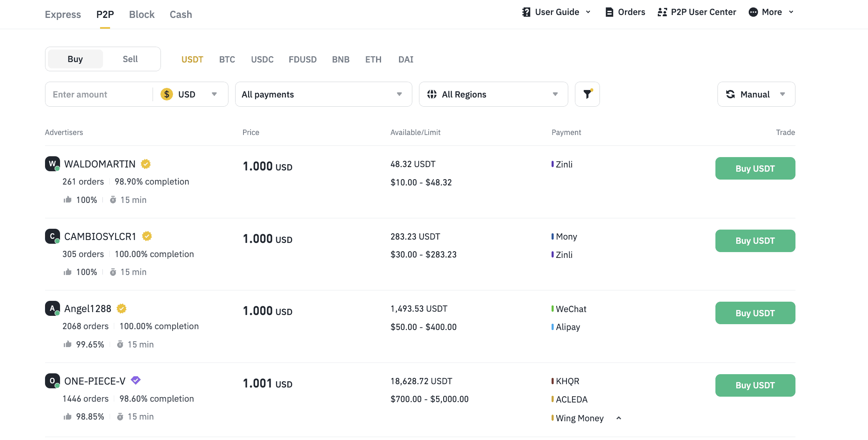Image resolution: width=868 pixels, height=440 pixels.
Task: Click the Orders document icon
Action: coord(609,12)
